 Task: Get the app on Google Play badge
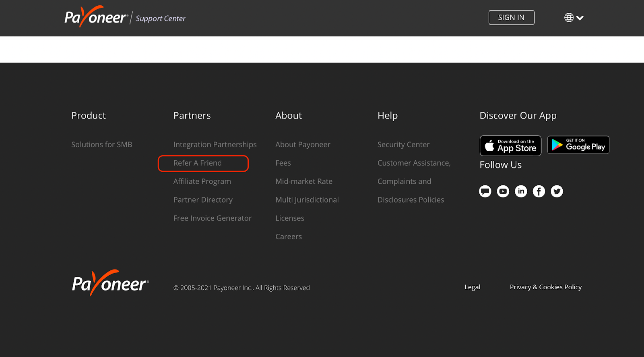[x=578, y=145]
